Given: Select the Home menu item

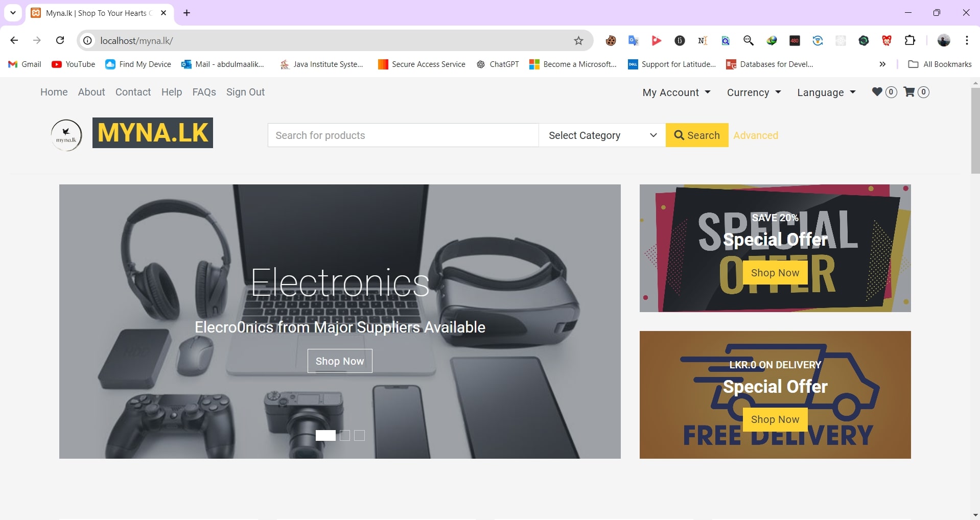Looking at the screenshot, I should tap(54, 92).
